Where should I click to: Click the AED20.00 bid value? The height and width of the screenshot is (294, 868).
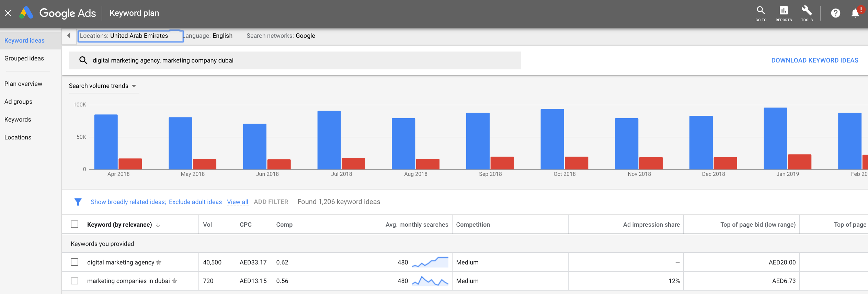pos(782,262)
